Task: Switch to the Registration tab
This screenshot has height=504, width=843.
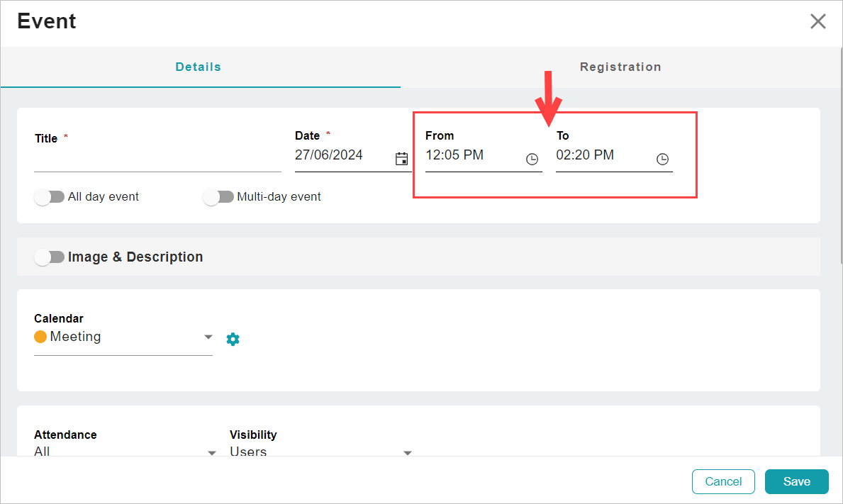Action: click(x=620, y=67)
